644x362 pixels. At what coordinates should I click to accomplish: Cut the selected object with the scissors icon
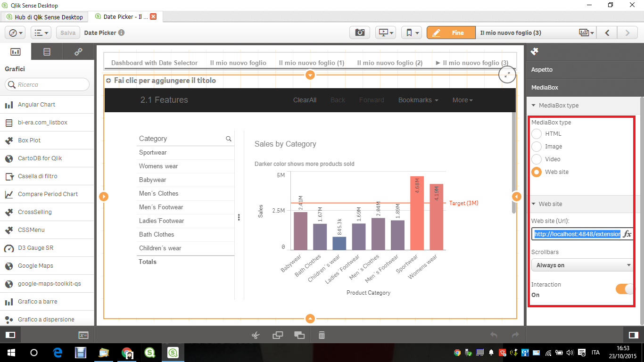click(x=256, y=335)
